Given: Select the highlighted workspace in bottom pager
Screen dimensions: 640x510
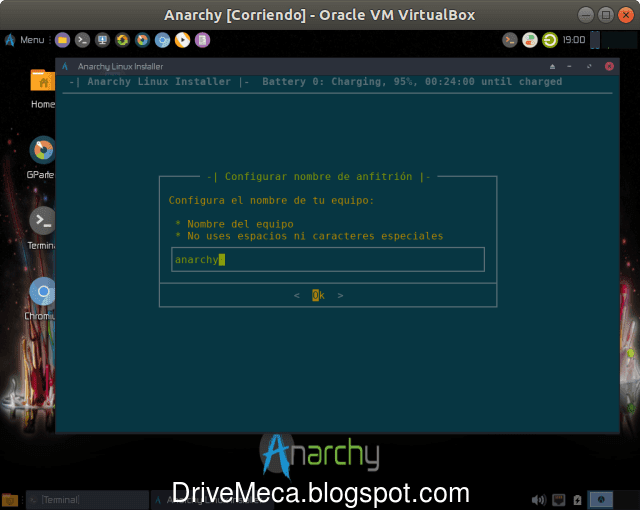Looking at the screenshot, I should coord(600,500).
